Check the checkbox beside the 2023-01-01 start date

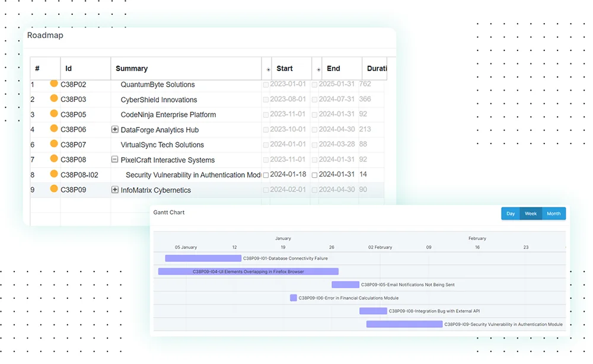[266, 84]
